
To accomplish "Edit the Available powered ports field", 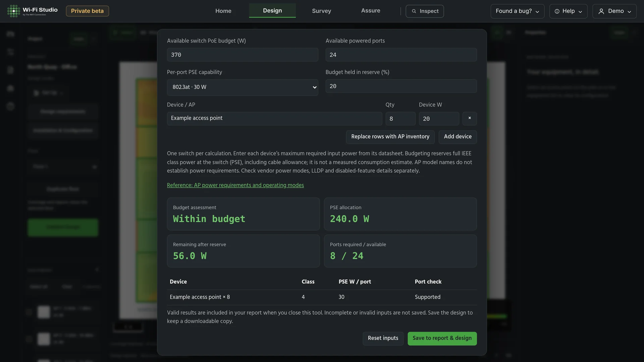I will click(x=401, y=55).
